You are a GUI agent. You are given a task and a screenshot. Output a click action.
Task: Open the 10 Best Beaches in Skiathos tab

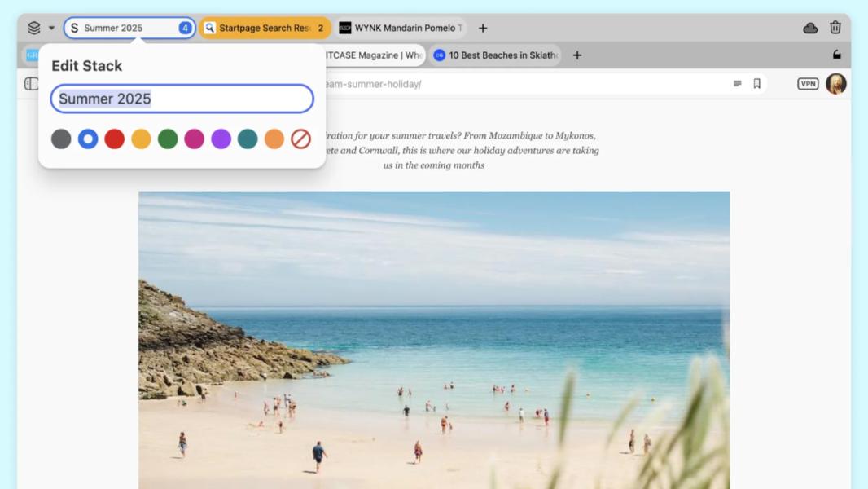496,55
